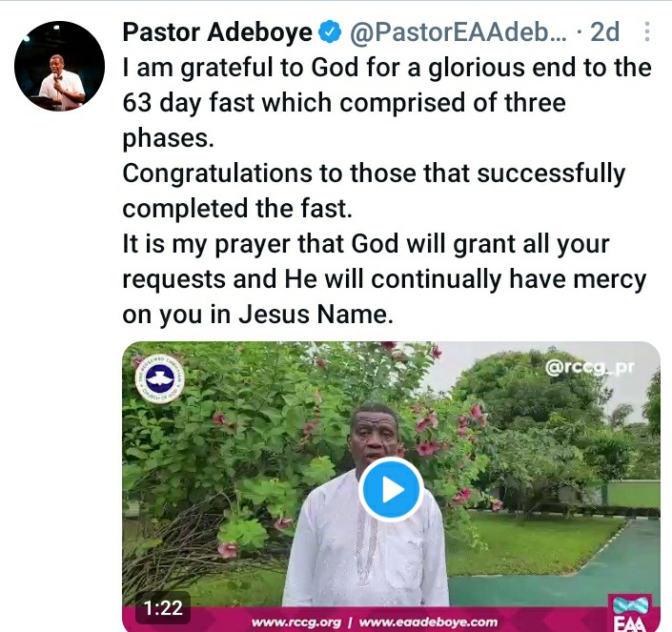Click the RCCG circular logo in video

click(160, 378)
